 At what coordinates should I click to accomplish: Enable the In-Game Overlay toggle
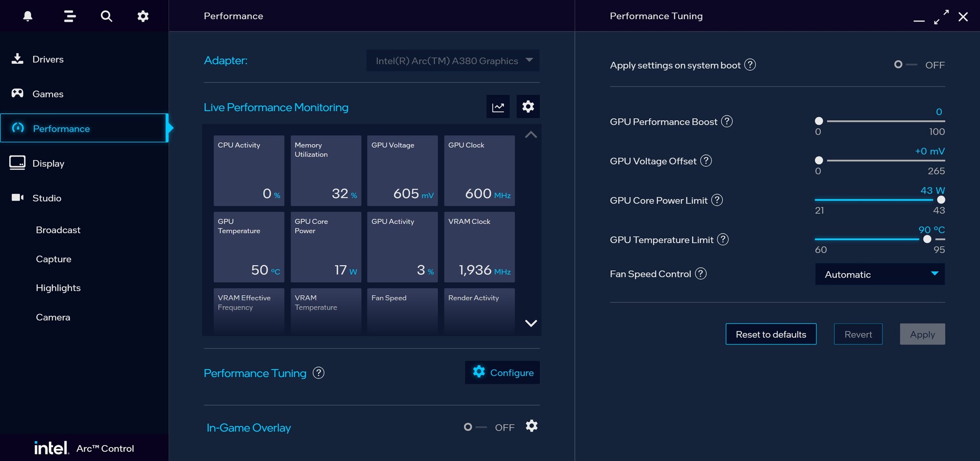pos(474,427)
